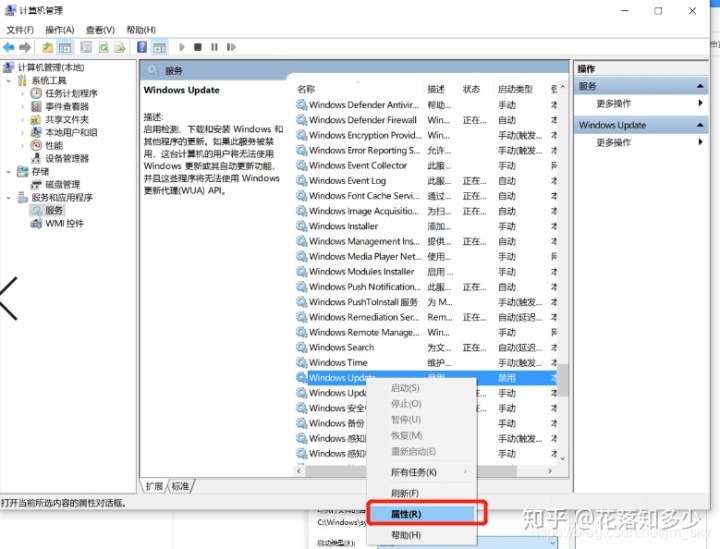Click the Forward arrow toolbar icon
This screenshot has width=720, height=549.
[x=25, y=47]
